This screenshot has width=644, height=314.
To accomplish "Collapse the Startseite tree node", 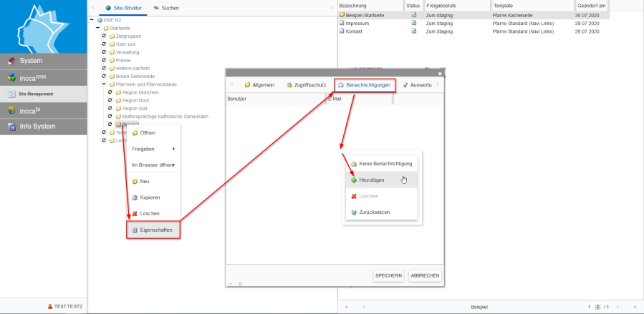I will (97, 28).
